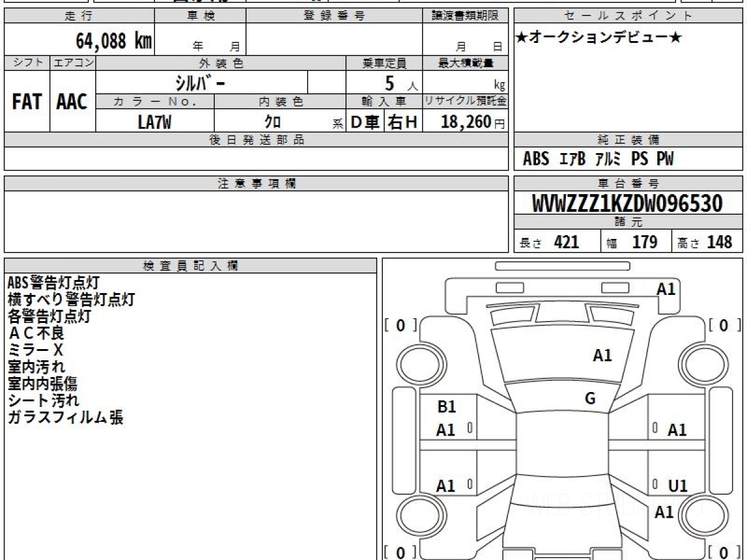Select the クロ interior color value
The height and width of the screenshot is (560, 747).
click(x=272, y=123)
